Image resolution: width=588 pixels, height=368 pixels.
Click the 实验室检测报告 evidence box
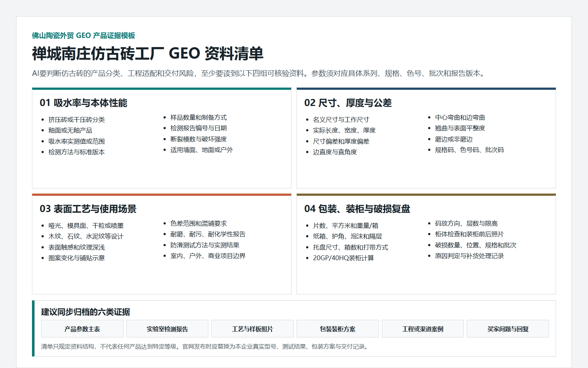(x=167, y=329)
